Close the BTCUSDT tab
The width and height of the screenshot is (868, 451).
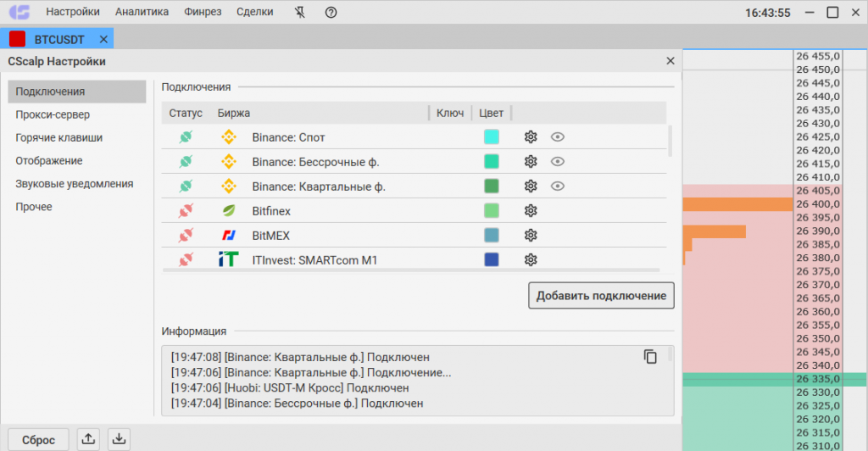pos(103,39)
